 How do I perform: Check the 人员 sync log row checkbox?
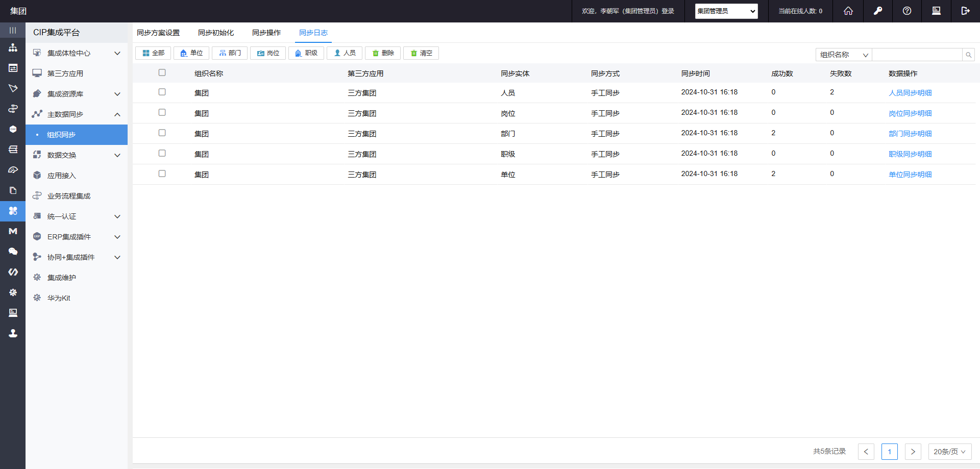pos(162,92)
